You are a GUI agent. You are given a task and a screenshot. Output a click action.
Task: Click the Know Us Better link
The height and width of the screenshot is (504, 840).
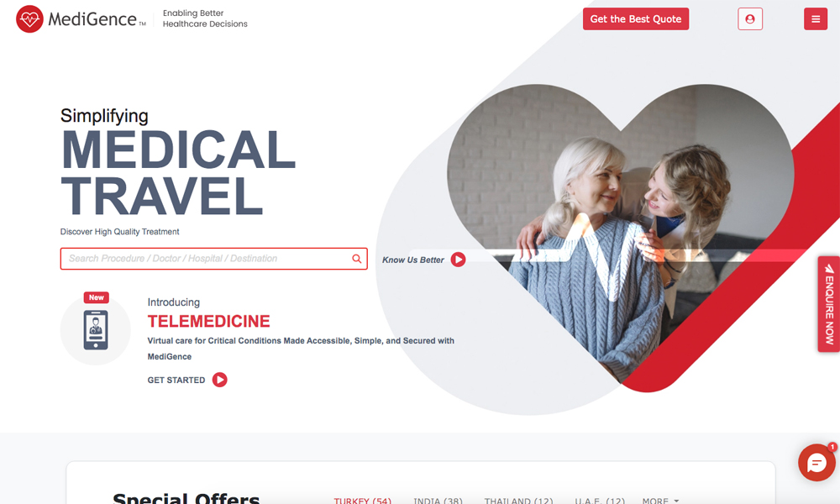coord(413,260)
